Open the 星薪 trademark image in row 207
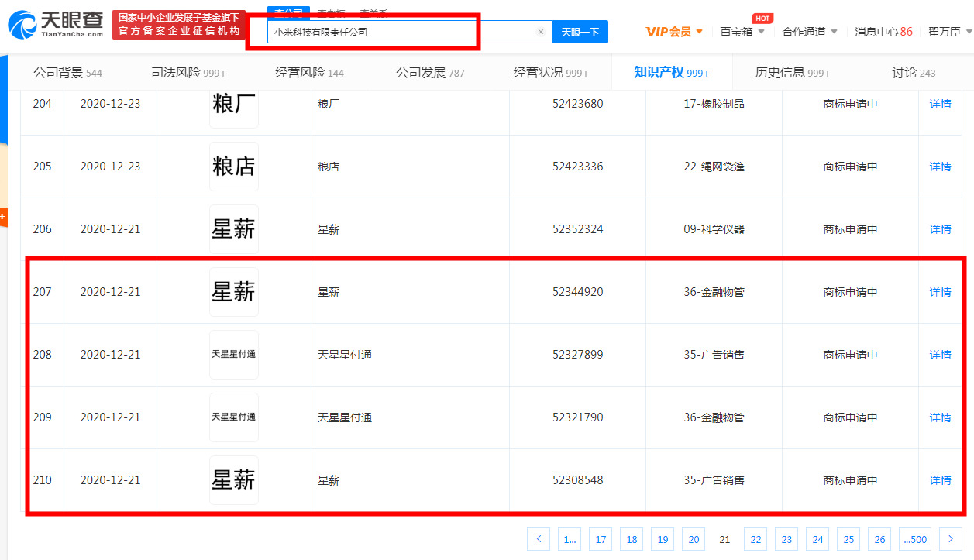The image size is (974, 560). point(234,292)
